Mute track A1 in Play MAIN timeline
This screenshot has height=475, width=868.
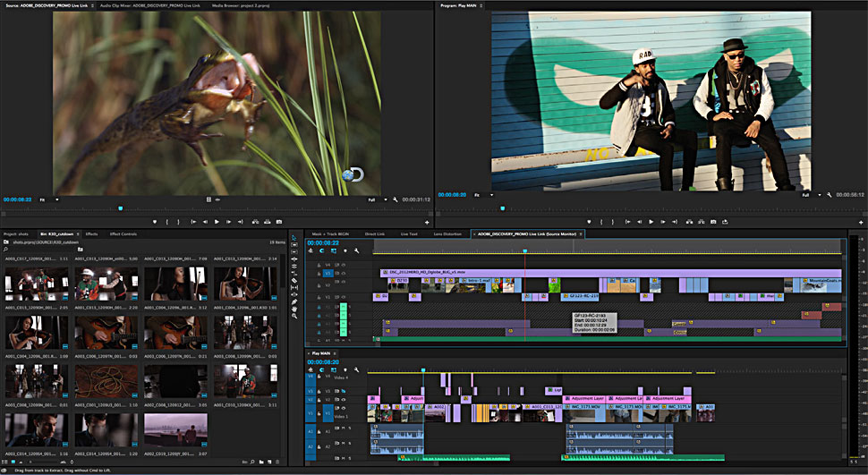click(344, 428)
